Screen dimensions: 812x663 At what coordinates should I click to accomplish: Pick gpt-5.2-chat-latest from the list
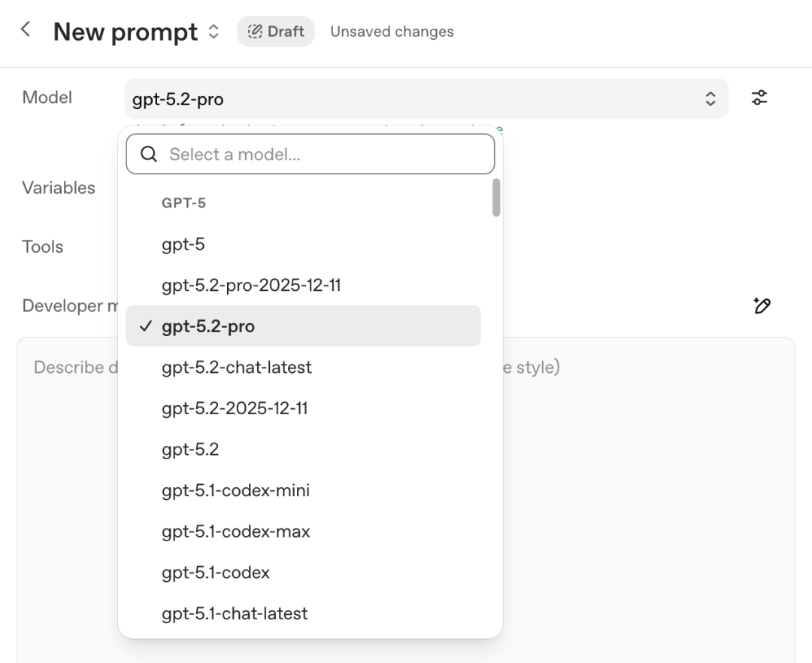click(236, 368)
